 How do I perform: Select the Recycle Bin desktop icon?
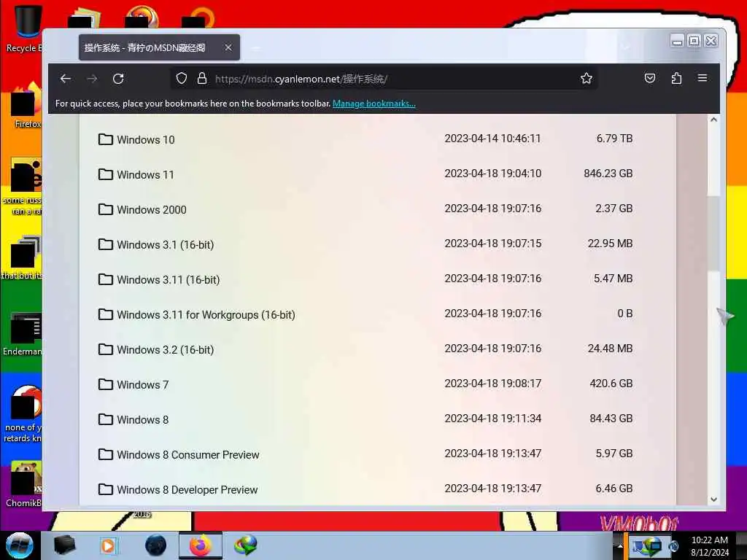(x=24, y=28)
